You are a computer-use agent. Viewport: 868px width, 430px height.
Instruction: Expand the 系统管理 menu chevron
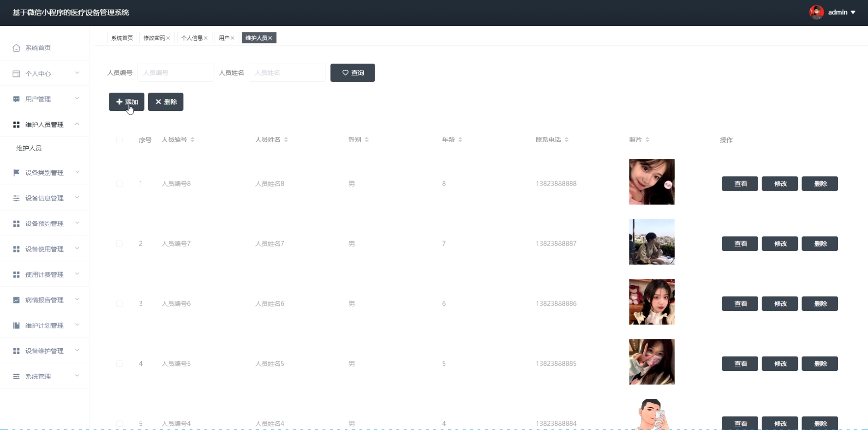pos(77,375)
